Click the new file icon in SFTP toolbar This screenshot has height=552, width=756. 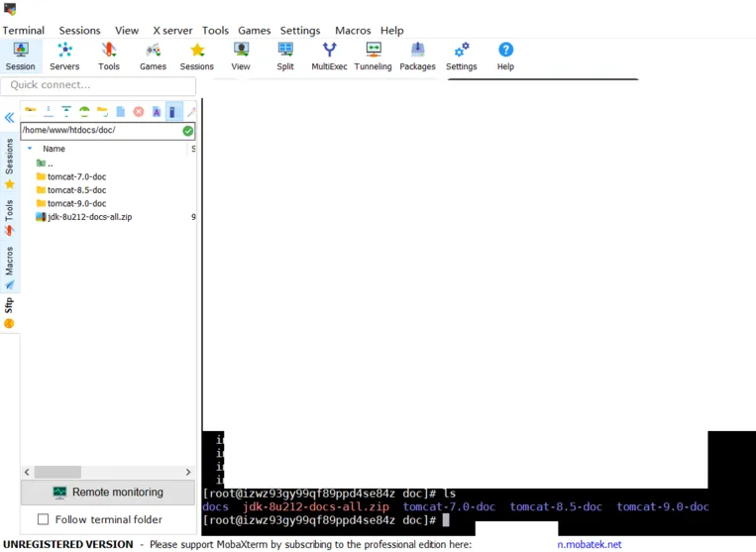(x=121, y=112)
